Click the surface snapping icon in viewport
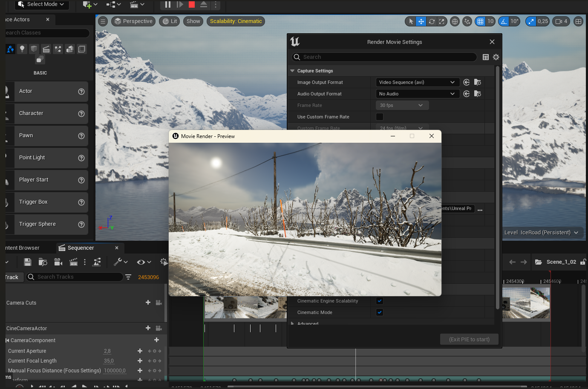The image size is (588, 389). coord(467,21)
